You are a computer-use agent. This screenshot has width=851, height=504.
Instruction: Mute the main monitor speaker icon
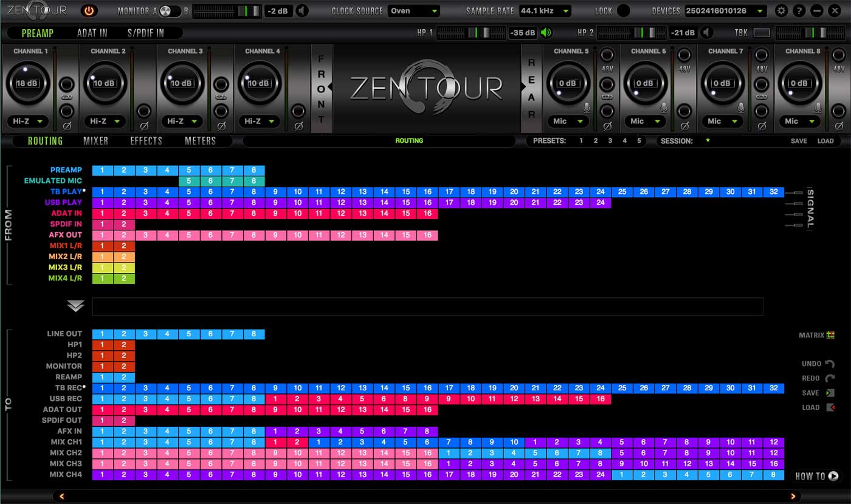pyautogui.click(x=302, y=11)
